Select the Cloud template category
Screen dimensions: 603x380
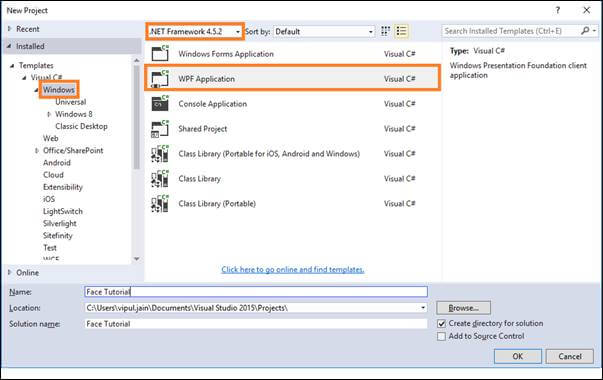click(53, 175)
